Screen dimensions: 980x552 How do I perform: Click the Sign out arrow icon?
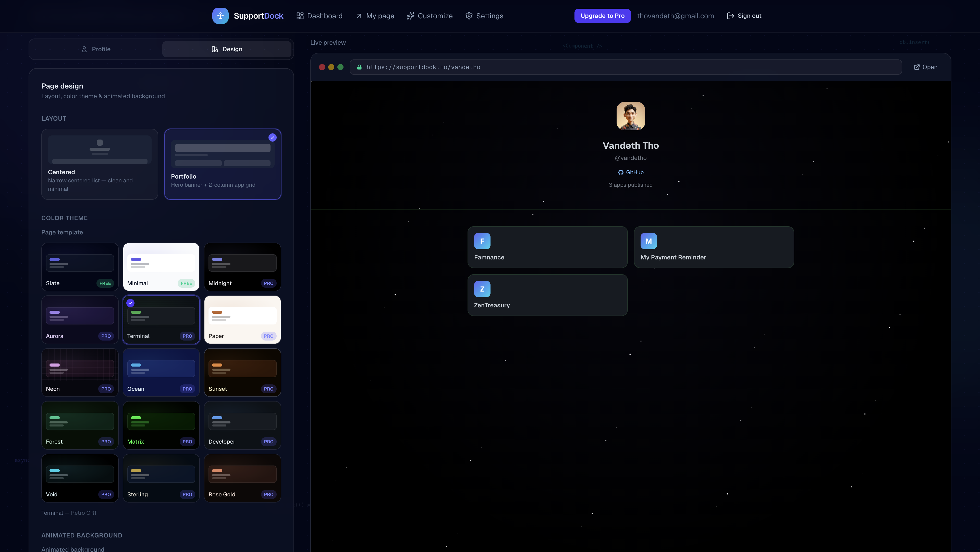click(x=730, y=16)
